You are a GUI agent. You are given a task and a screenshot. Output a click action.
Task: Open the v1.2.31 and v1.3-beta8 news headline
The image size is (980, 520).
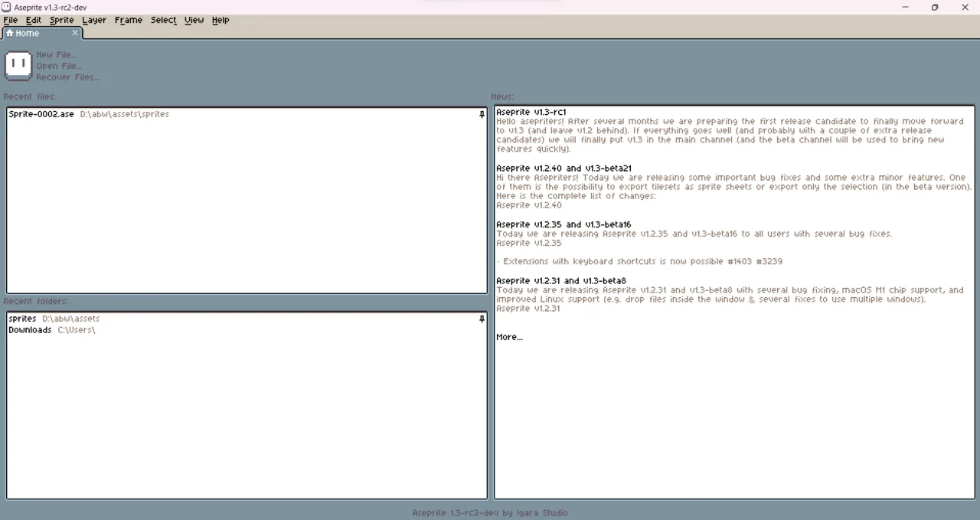click(x=561, y=281)
